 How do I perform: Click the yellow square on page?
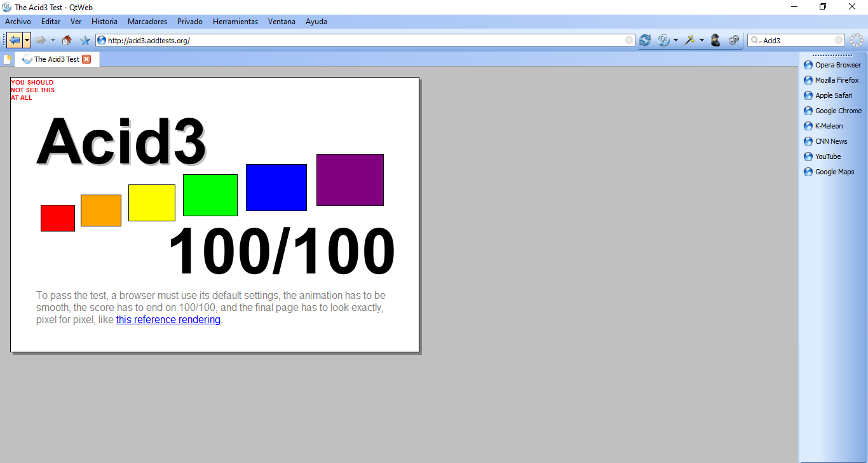pyautogui.click(x=152, y=203)
